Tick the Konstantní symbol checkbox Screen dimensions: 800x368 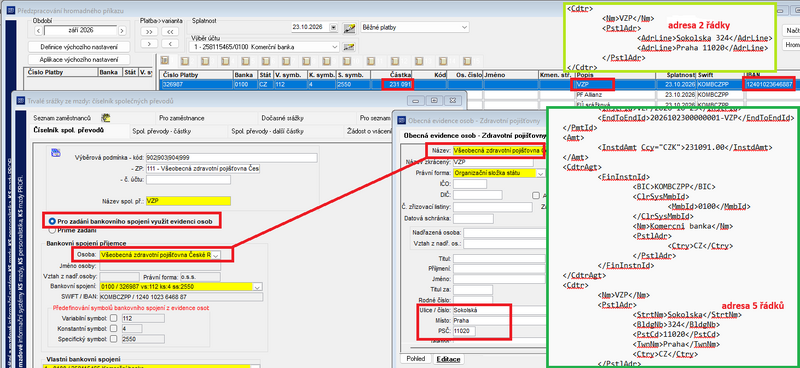114,328
